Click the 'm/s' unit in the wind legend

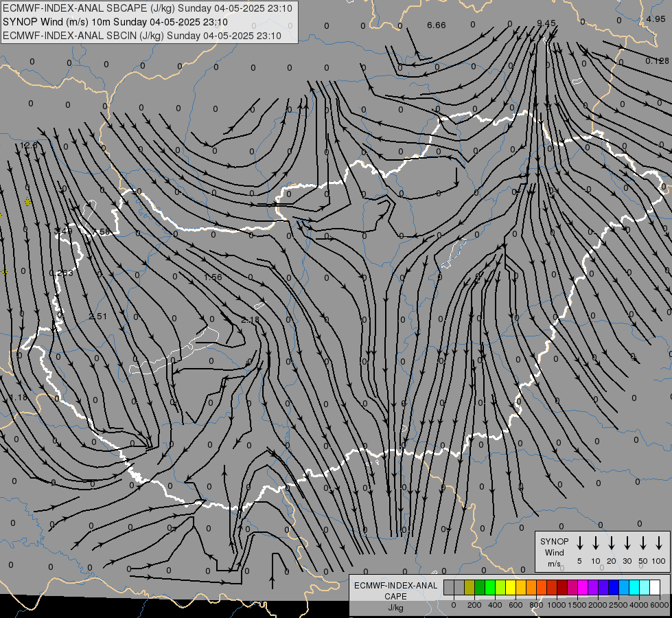(554, 564)
